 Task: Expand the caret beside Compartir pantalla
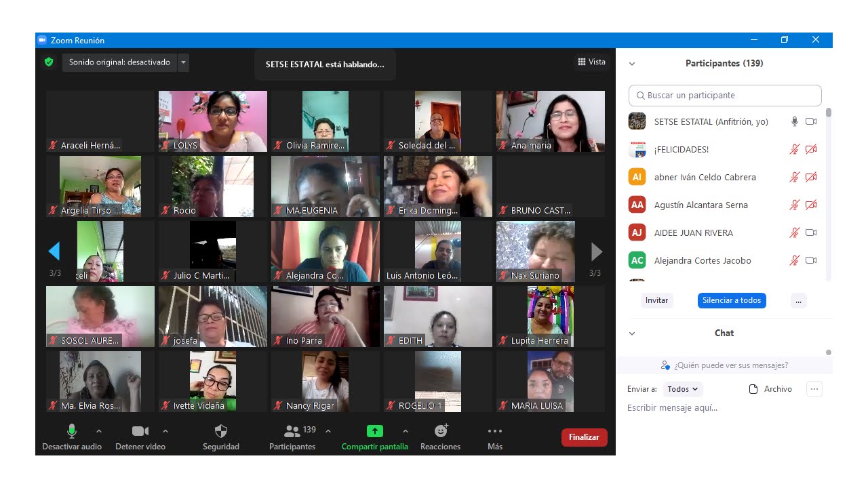click(406, 431)
